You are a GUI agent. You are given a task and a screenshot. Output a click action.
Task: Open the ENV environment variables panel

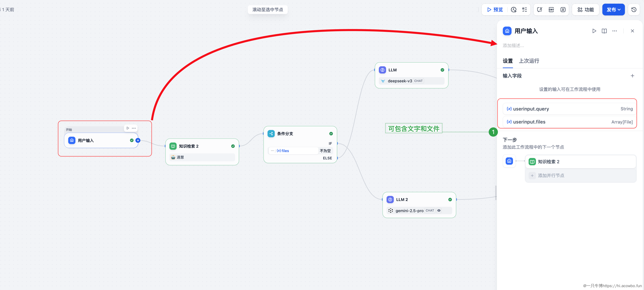tap(551, 10)
